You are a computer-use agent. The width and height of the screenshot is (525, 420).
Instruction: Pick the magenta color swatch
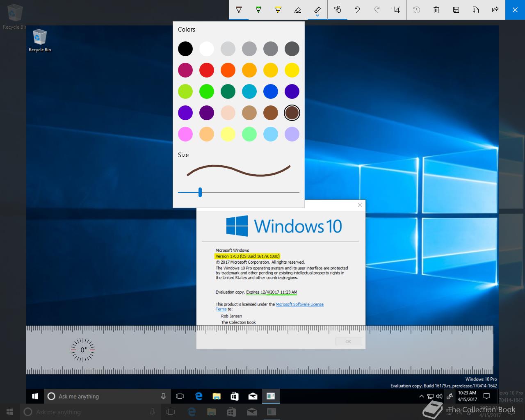click(x=185, y=70)
